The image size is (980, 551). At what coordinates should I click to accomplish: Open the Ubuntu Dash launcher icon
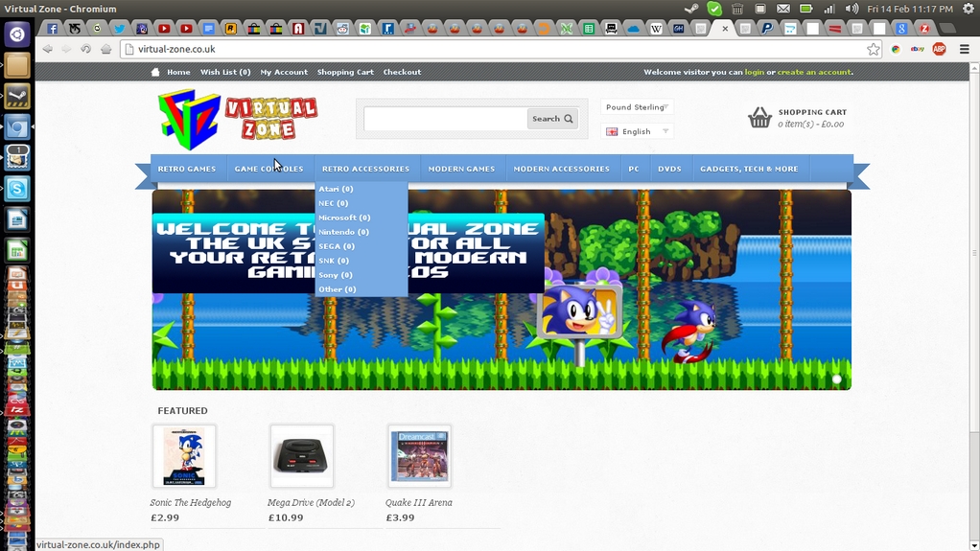point(17,34)
